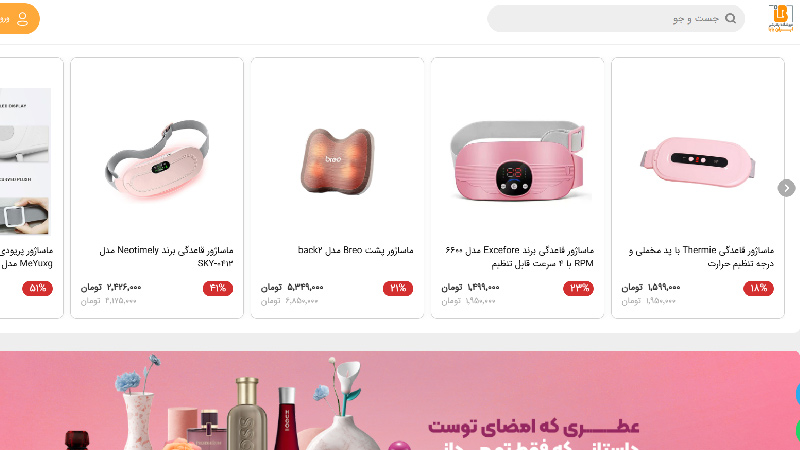800x450 pixels.
Task: Click the carousel next arrow
Action: [786, 188]
